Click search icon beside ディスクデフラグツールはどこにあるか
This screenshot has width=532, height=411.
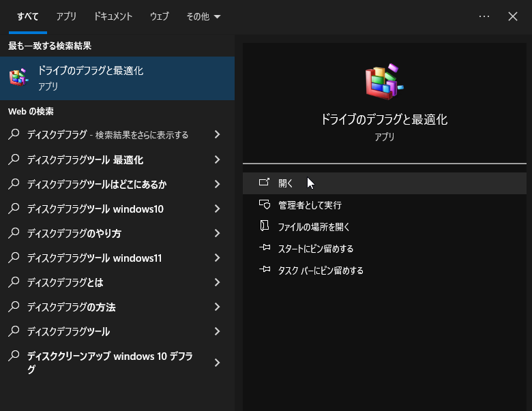click(x=14, y=183)
